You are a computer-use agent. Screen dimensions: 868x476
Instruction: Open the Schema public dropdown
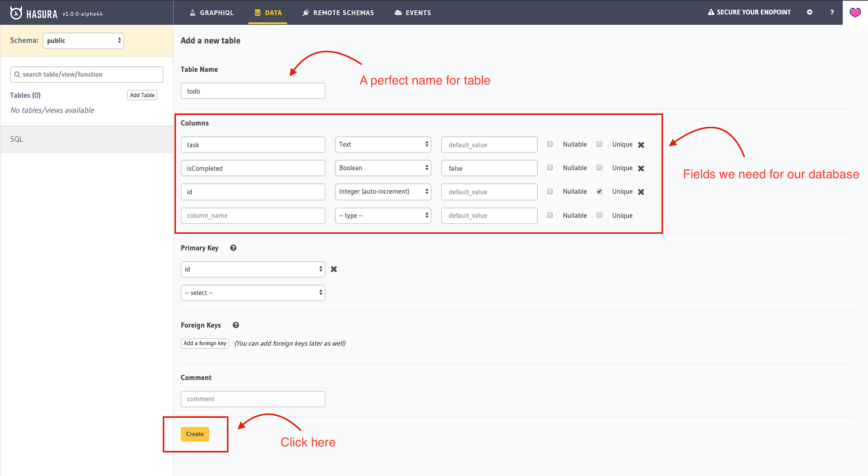(x=83, y=40)
